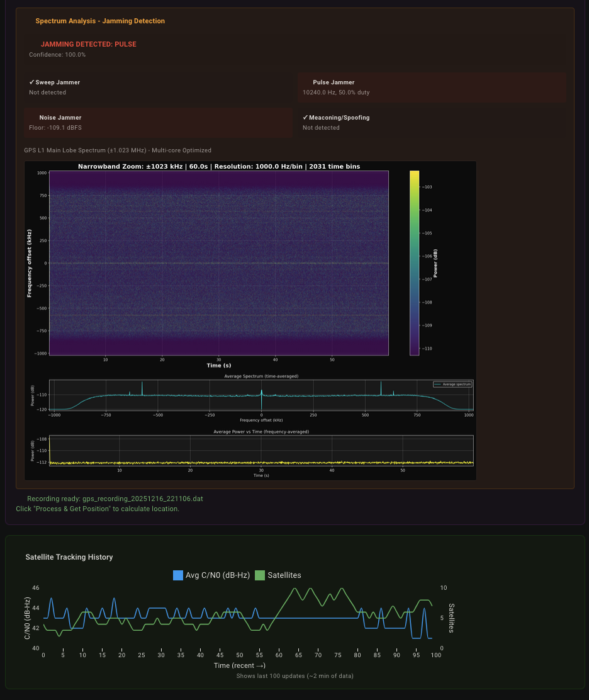Open the narrowband spectrogram waterfall image

point(218,263)
